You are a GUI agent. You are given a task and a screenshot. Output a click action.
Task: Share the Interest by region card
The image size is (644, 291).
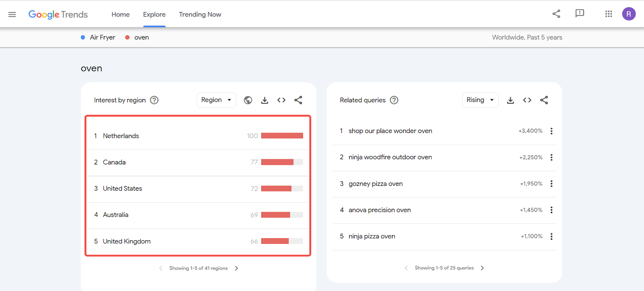click(298, 100)
